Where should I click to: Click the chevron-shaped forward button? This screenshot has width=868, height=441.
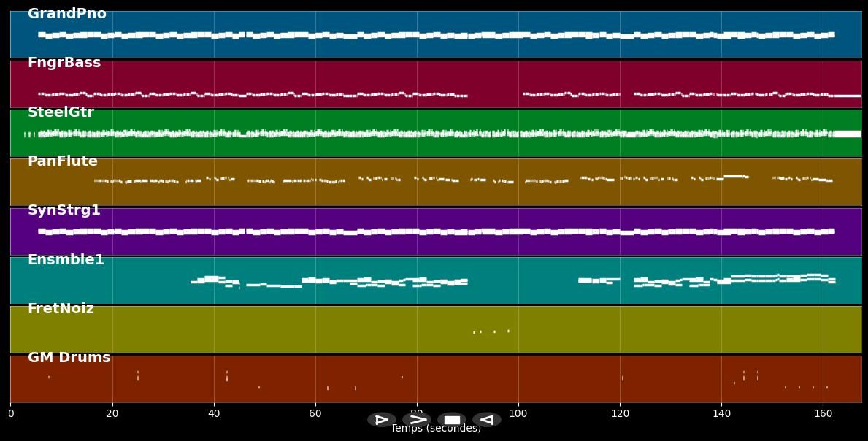pyautogui.click(x=417, y=420)
